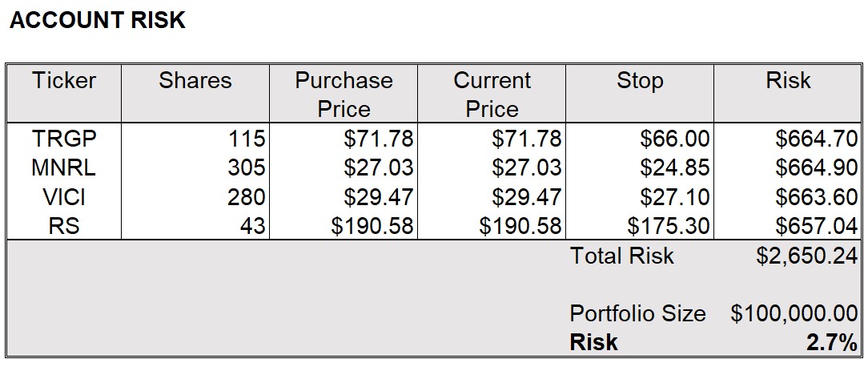Click the Total Risk label
Viewport: 868px width, 367px height.
(x=621, y=256)
